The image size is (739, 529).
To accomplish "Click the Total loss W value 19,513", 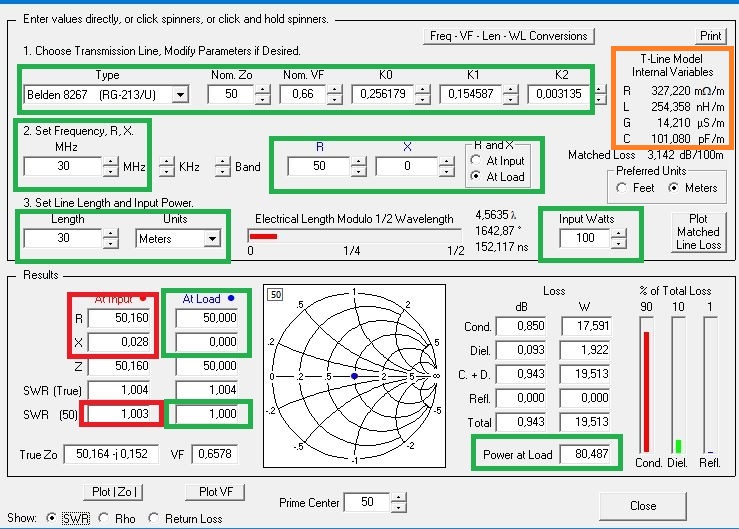I will (586, 422).
